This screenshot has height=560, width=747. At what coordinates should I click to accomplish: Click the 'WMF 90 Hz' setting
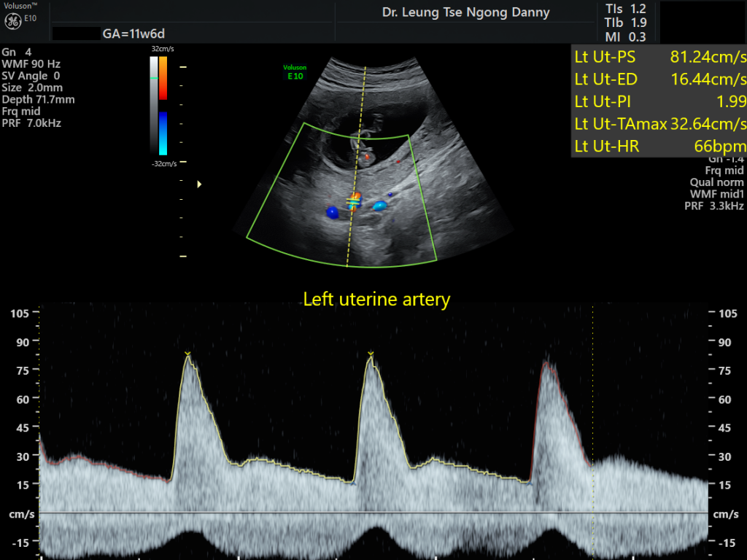31,64
